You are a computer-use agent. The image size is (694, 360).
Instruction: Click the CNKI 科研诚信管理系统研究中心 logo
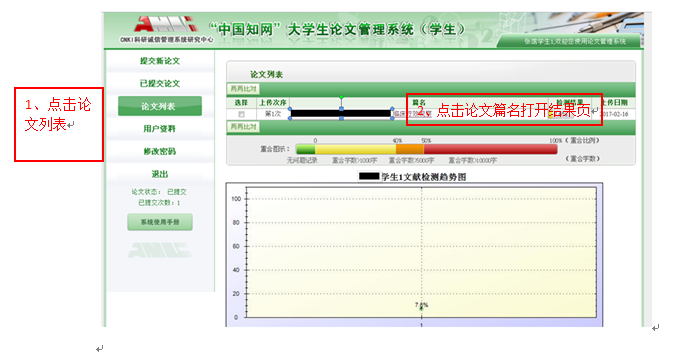(x=166, y=30)
